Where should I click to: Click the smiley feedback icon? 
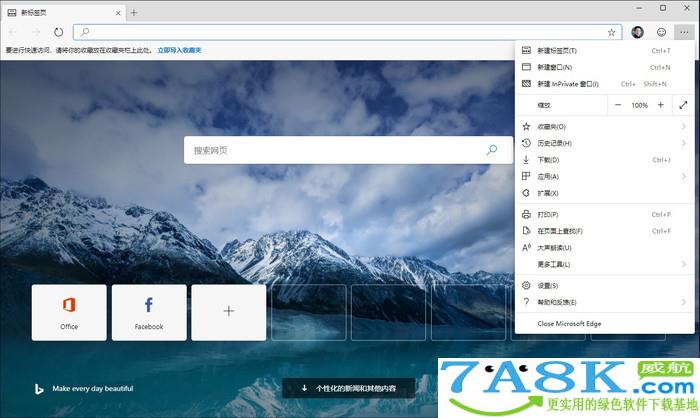(661, 32)
